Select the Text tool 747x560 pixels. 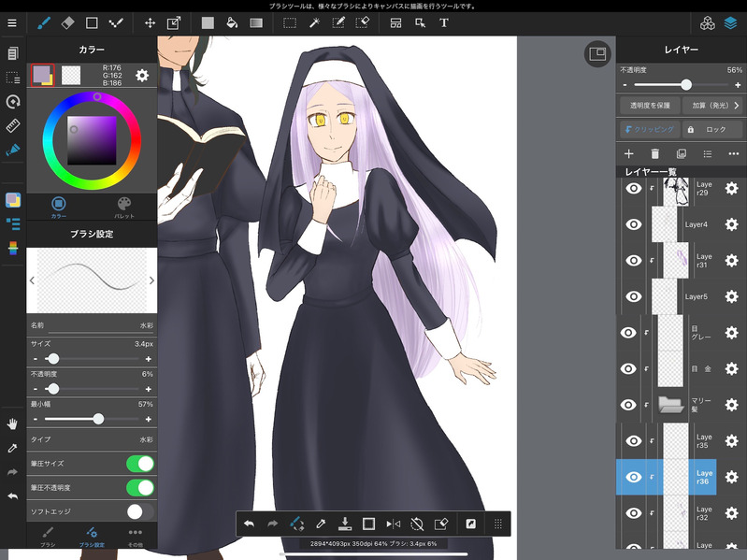tap(444, 22)
